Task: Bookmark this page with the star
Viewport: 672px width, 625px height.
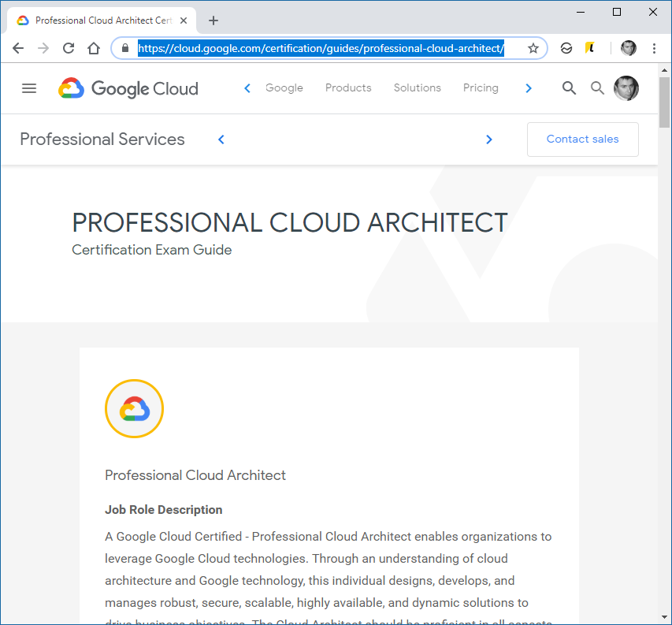Action: point(533,48)
